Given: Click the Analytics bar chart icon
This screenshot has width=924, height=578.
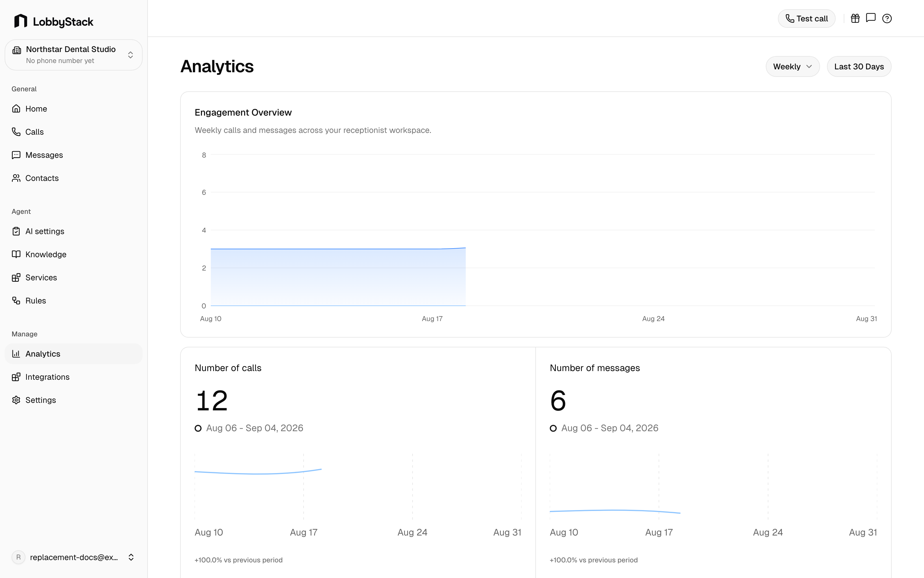Looking at the screenshot, I should point(16,354).
